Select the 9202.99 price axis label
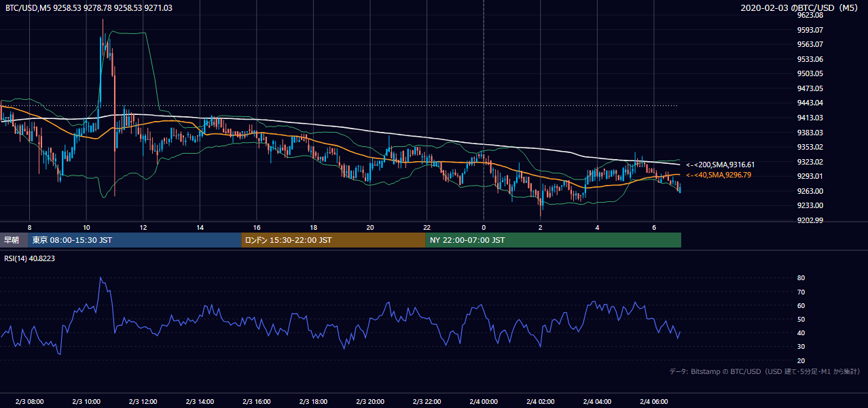 pyautogui.click(x=810, y=220)
